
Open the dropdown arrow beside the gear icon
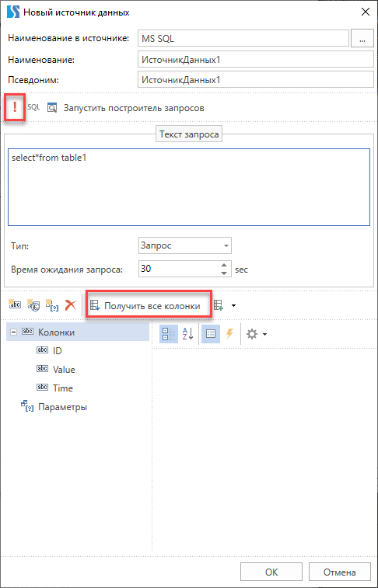(264, 334)
